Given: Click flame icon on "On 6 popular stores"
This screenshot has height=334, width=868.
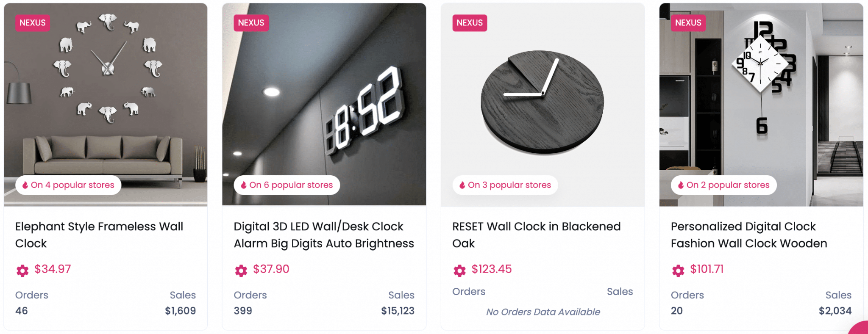Looking at the screenshot, I should coord(244,185).
